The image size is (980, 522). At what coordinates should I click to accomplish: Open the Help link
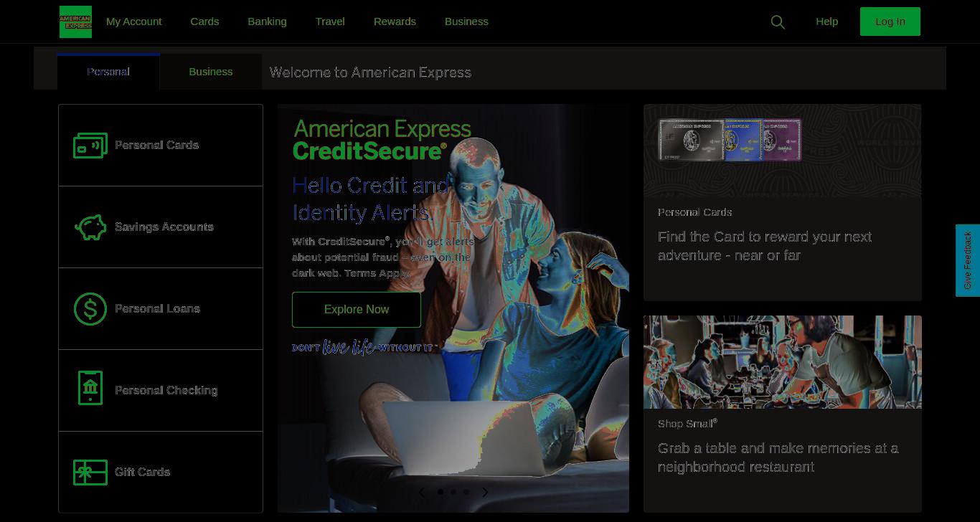pyautogui.click(x=826, y=22)
